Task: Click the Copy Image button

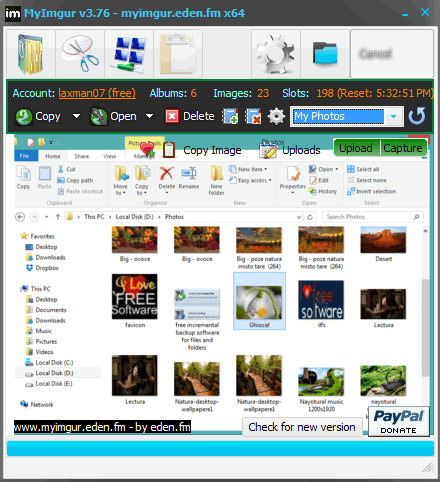Action: [x=202, y=150]
